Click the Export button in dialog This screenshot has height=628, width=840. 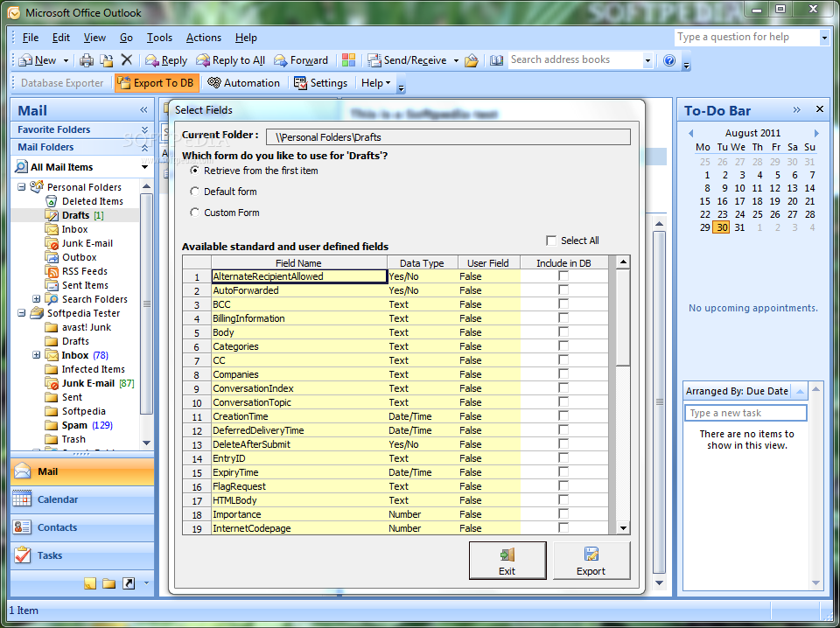coord(591,561)
